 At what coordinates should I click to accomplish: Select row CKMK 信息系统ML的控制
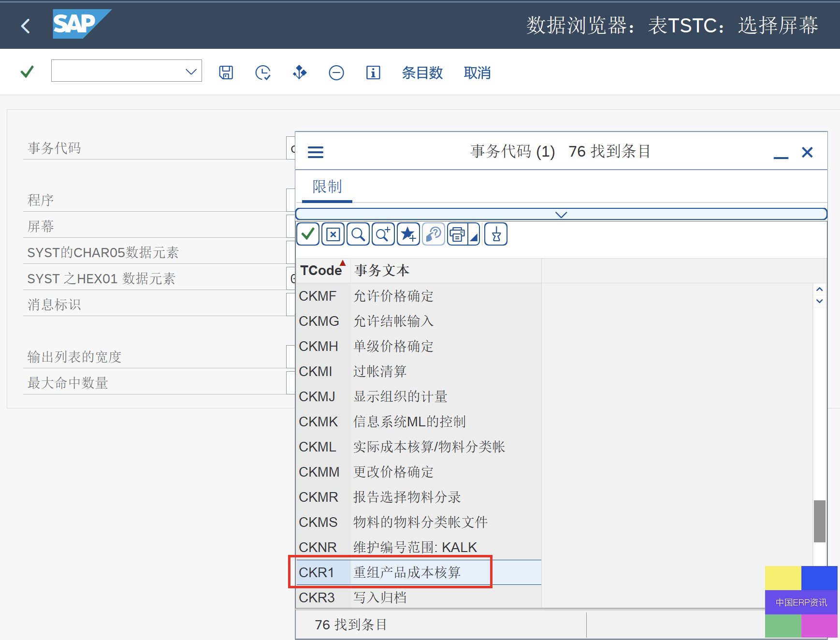coord(419,422)
